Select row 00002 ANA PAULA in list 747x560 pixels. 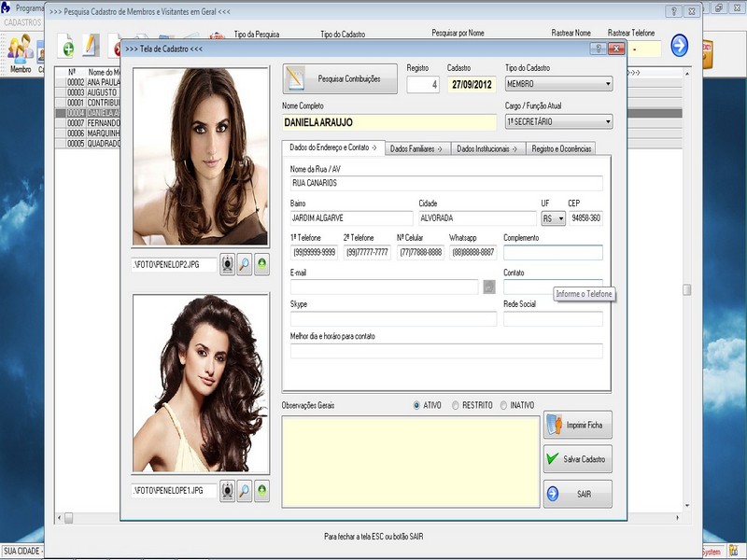pos(88,82)
